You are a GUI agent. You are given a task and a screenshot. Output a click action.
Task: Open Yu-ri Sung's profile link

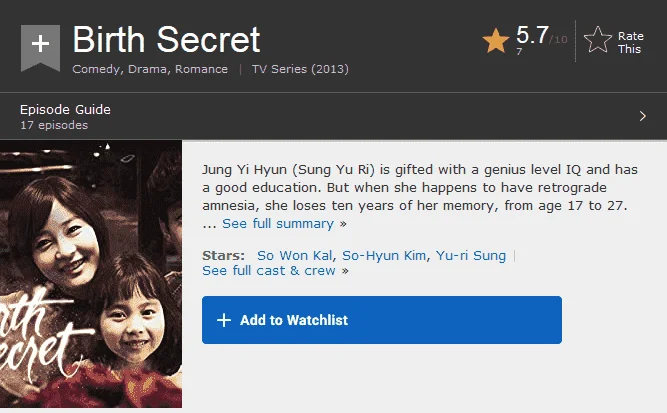(471, 255)
